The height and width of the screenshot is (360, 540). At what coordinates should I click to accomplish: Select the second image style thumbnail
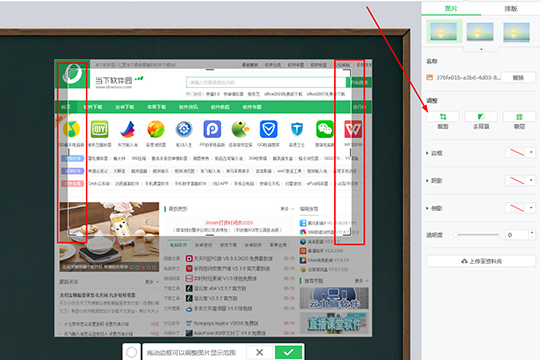[480, 32]
